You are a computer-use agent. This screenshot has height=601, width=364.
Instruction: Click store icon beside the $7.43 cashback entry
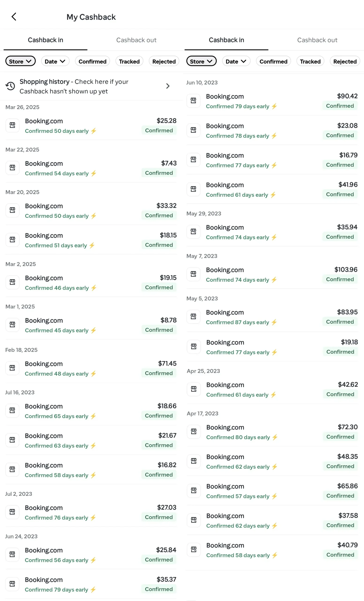[12, 168]
